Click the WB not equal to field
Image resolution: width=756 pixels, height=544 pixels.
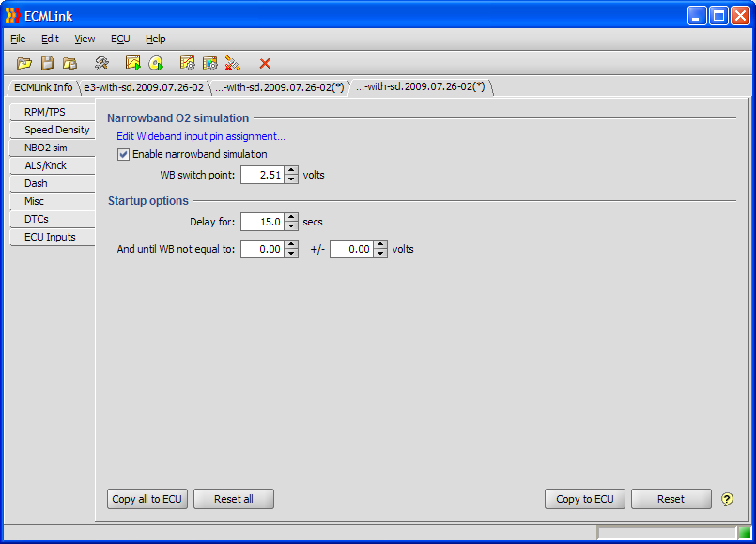point(262,249)
